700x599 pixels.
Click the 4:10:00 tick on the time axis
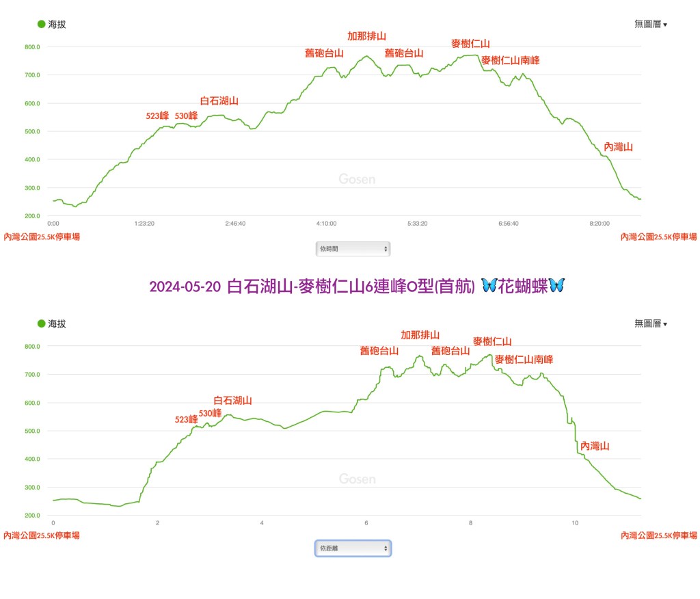326,224
